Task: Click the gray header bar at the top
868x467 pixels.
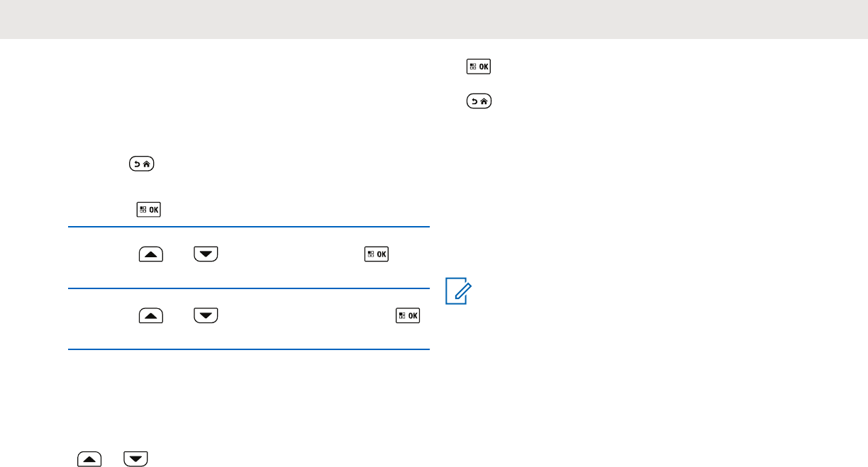Action: [x=434, y=19]
